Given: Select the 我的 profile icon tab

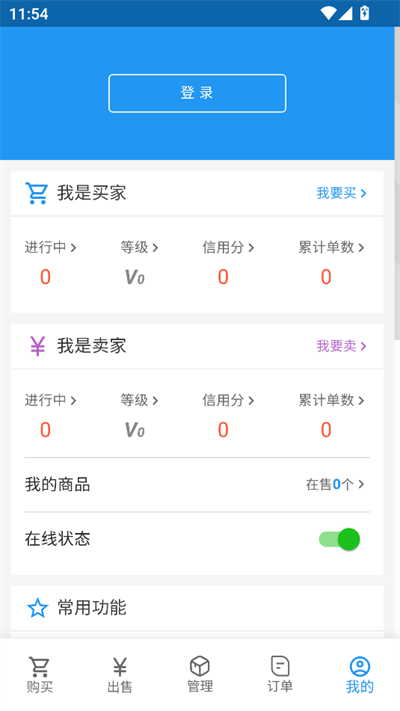Looking at the screenshot, I should click(360, 667).
